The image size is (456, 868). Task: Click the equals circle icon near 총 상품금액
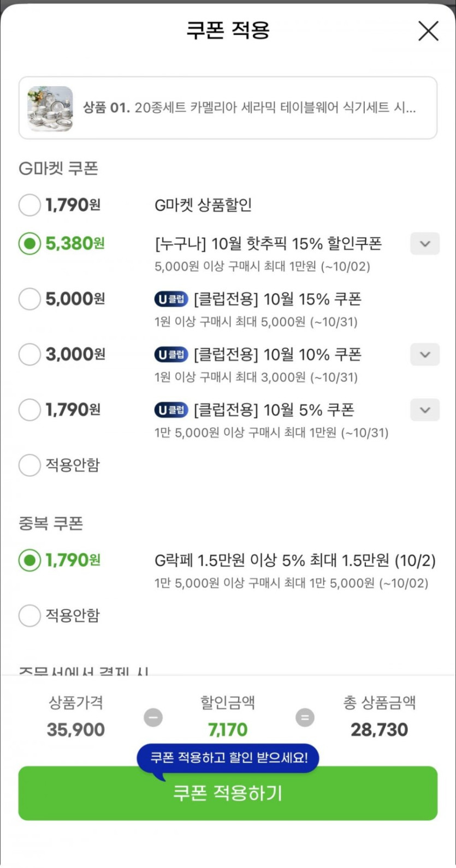point(305,717)
